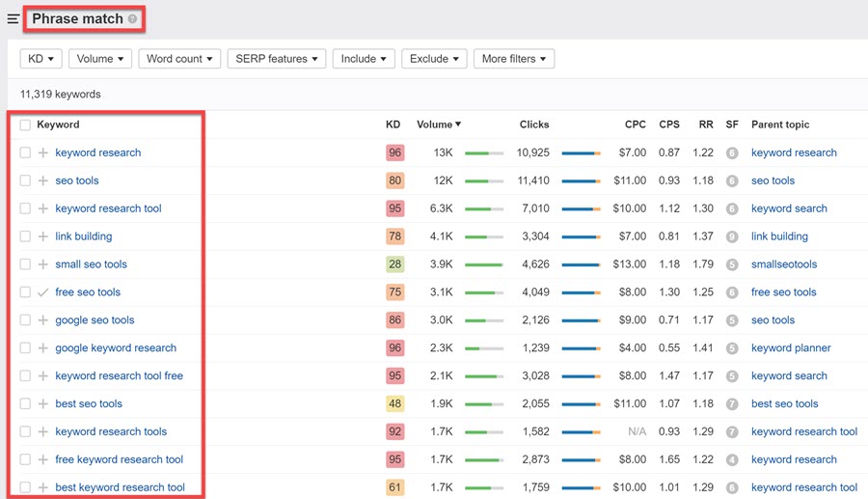Expand the Include filter dropdown
The width and height of the screenshot is (868, 499).
pyautogui.click(x=364, y=59)
